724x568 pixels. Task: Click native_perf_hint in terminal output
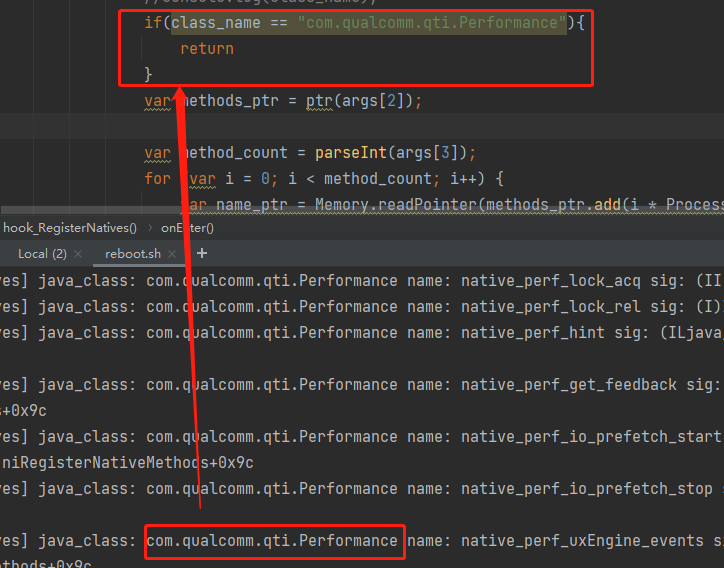tap(532, 332)
